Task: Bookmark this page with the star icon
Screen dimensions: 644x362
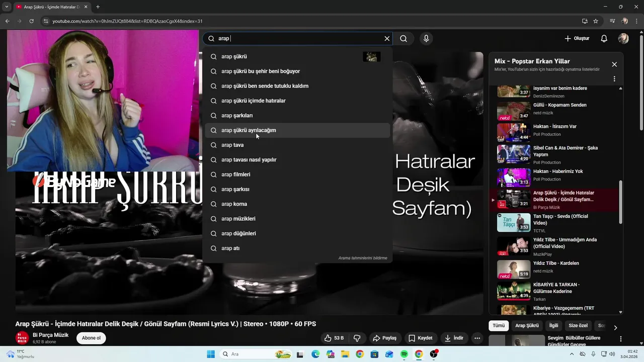Action: click(x=596, y=21)
